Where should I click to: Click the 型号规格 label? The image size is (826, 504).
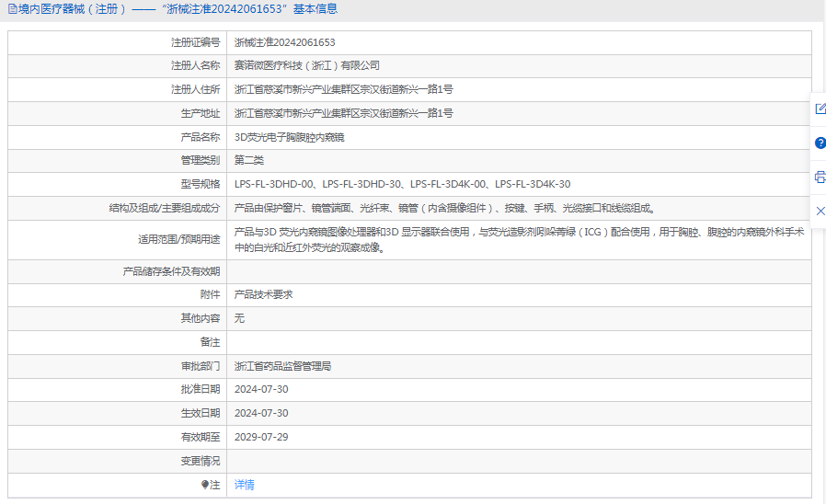[x=201, y=184]
